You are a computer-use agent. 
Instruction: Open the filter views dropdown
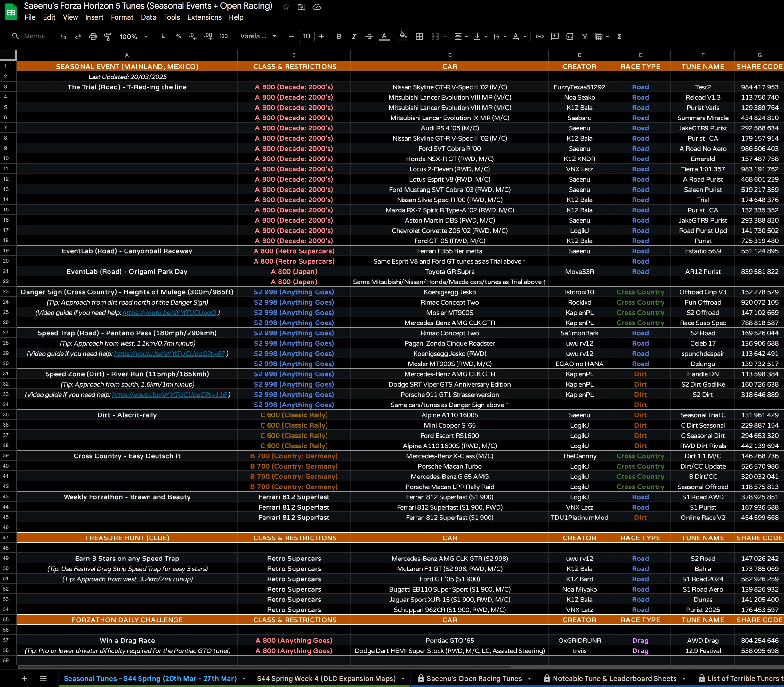(x=602, y=37)
